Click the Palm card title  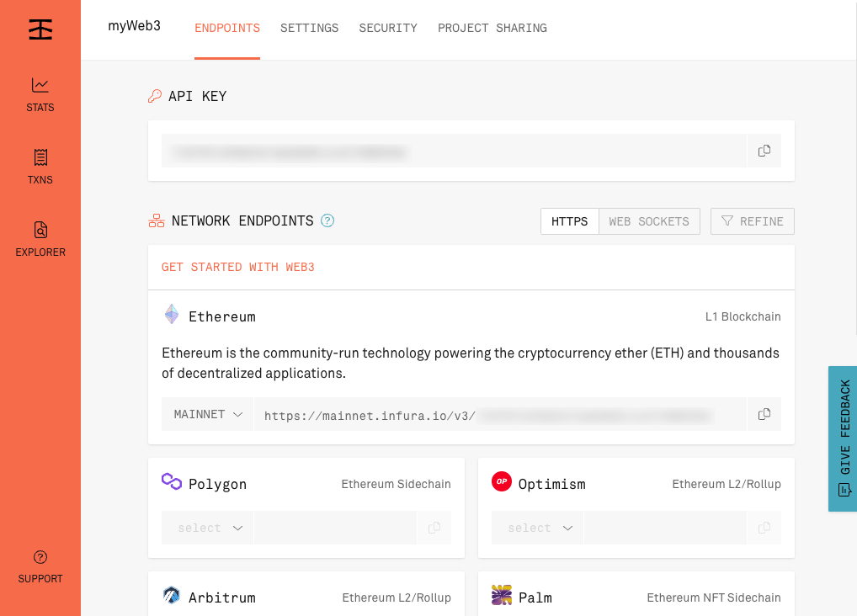(535, 598)
